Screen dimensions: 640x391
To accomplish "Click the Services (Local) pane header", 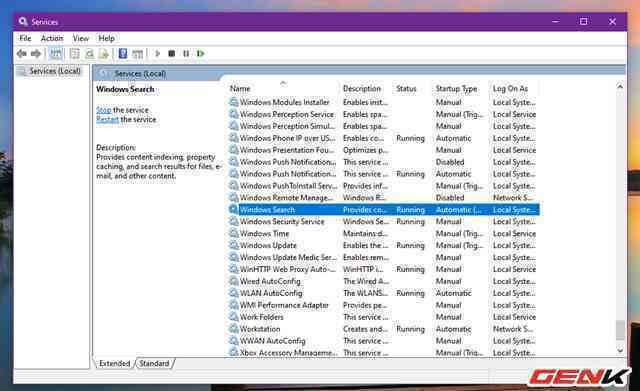I will coord(140,74).
